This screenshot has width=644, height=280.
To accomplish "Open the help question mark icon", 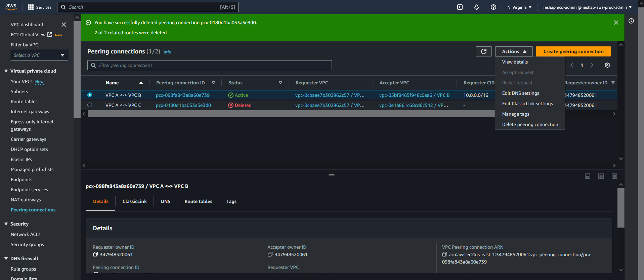I will [493, 7].
